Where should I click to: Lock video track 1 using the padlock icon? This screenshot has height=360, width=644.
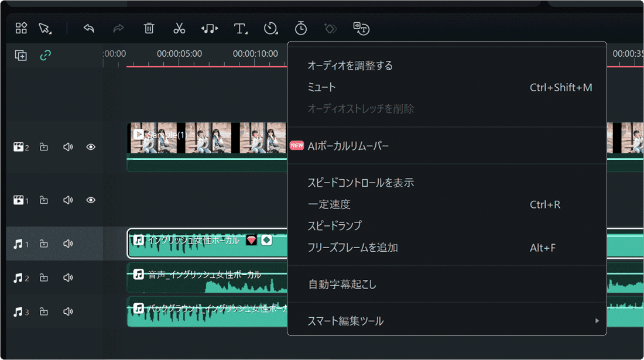pos(44,200)
